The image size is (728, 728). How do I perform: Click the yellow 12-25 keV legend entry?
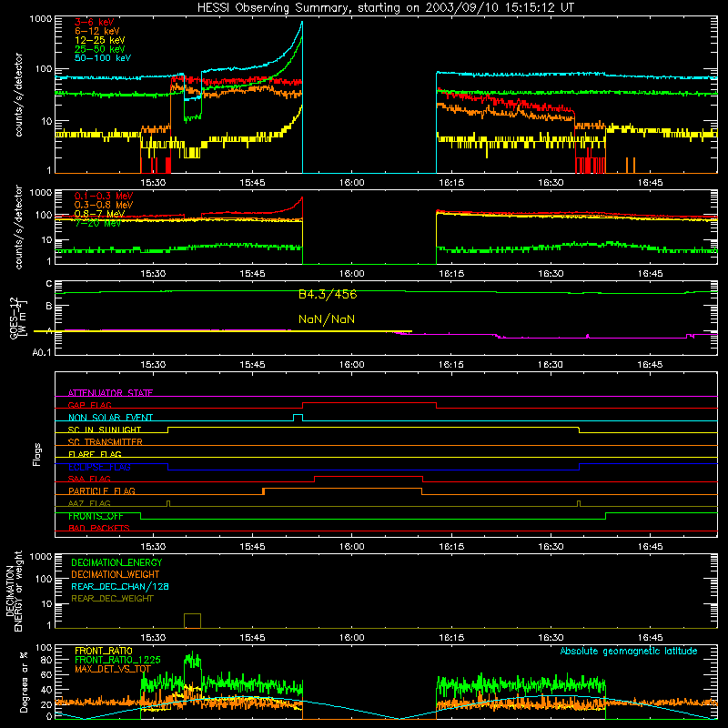(x=100, y=40)
